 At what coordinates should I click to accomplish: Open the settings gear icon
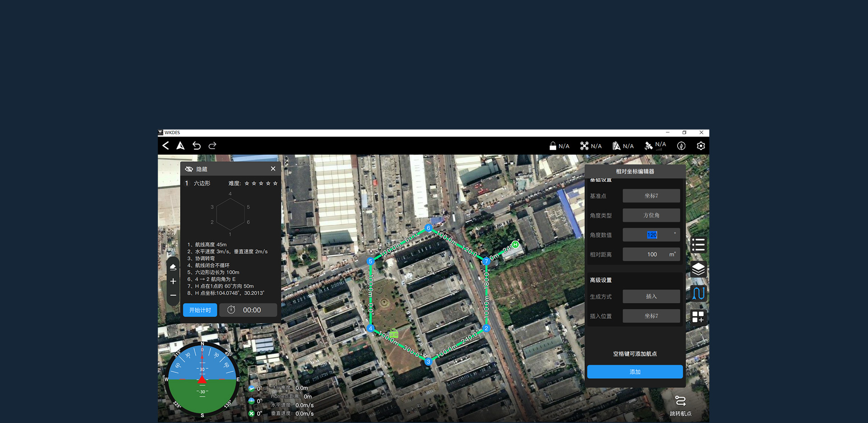point(701,146)
